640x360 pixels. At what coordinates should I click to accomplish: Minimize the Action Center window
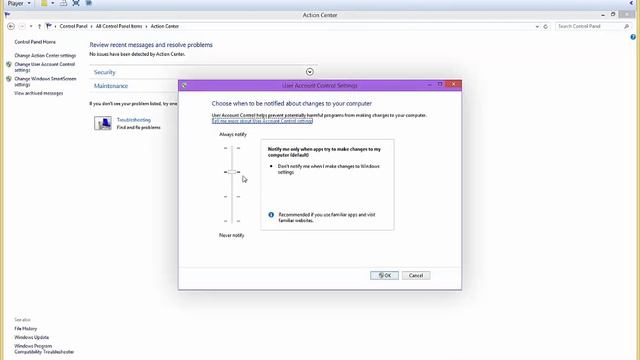pyautogui.click(x=603, y=15)
